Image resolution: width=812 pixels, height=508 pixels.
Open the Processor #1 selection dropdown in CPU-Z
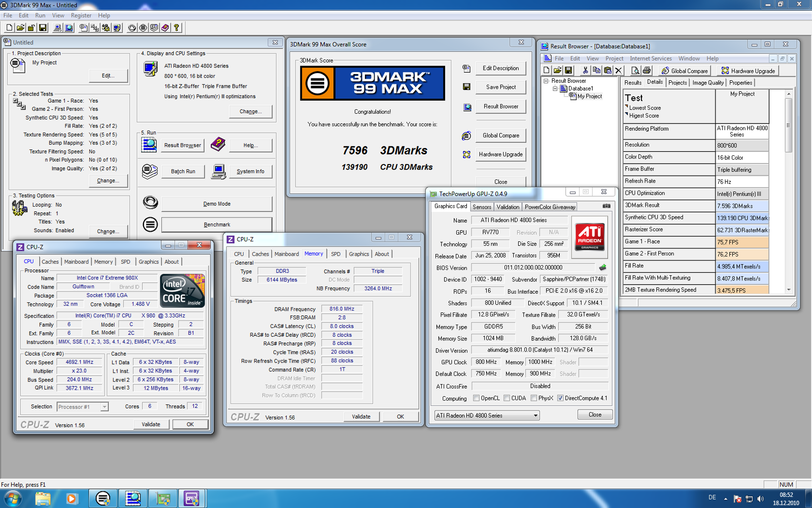[82, 407]
